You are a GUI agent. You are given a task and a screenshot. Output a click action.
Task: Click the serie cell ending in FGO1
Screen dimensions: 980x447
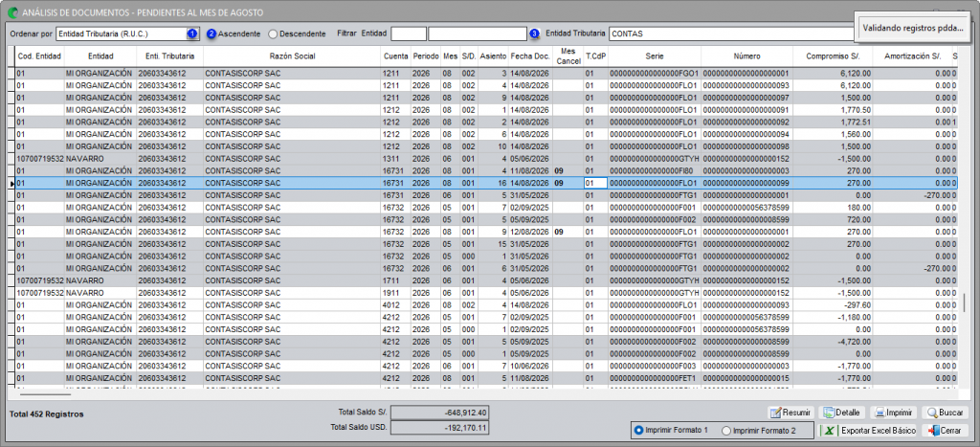click(655, 74)
